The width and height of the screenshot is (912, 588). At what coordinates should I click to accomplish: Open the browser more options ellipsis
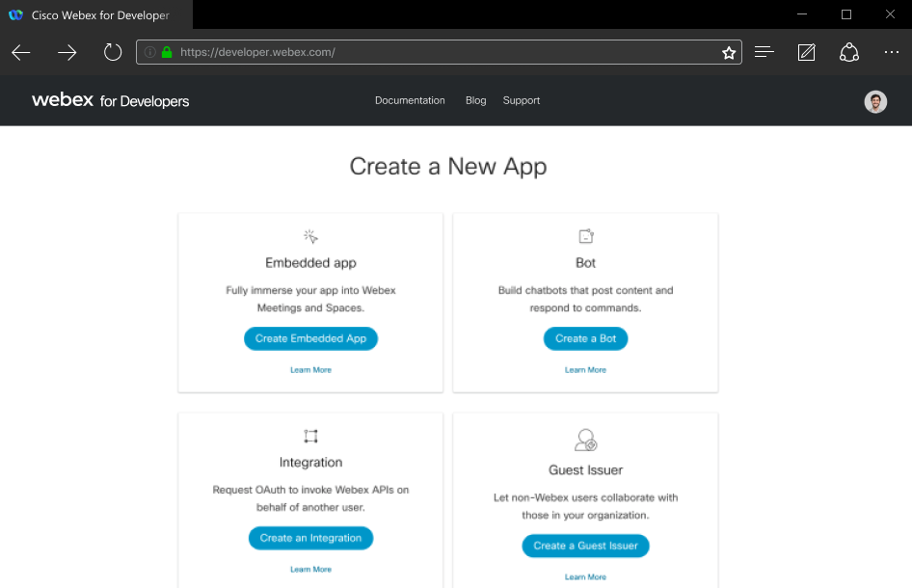point(891,52)
